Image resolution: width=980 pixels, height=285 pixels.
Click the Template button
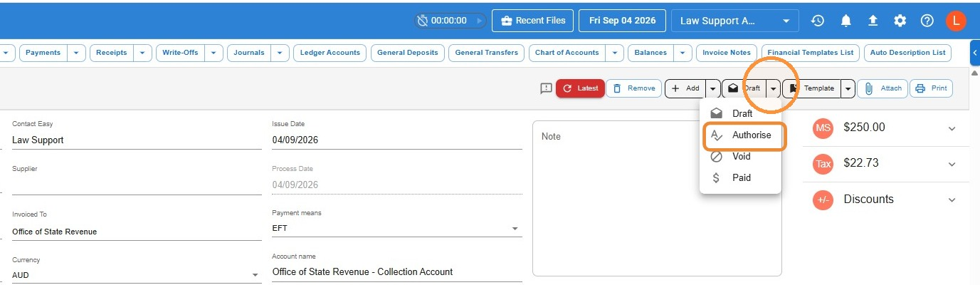pos(811,88)
